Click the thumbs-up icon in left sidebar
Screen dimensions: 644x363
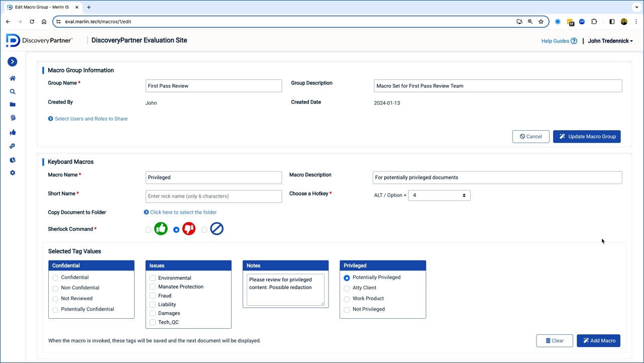[13, 132]
